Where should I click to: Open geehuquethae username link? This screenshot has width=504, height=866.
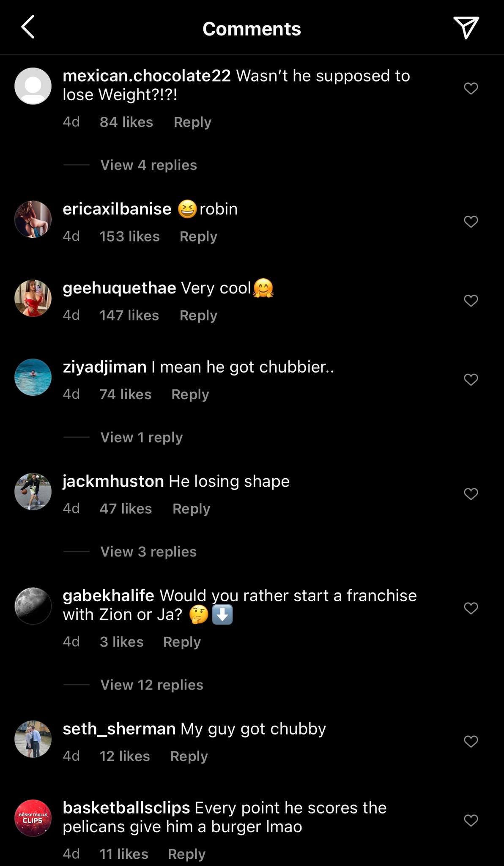point(119,288)
